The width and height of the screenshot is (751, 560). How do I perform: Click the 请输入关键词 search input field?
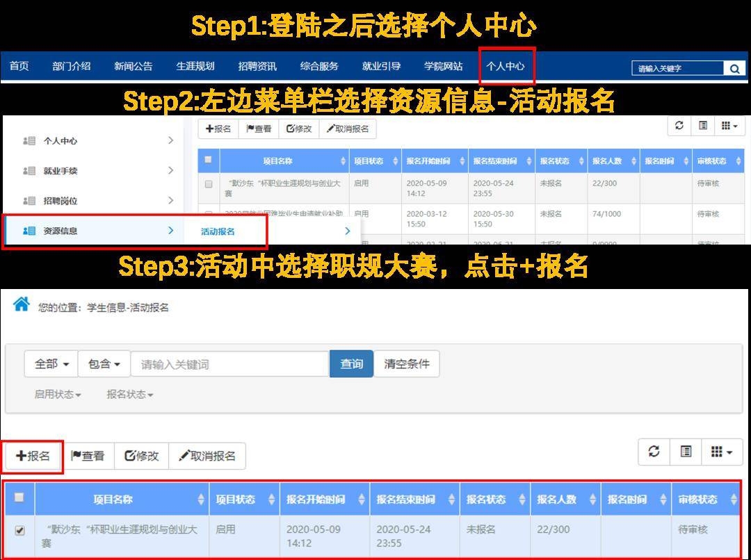pyautogui.click(x=230, y=364)
